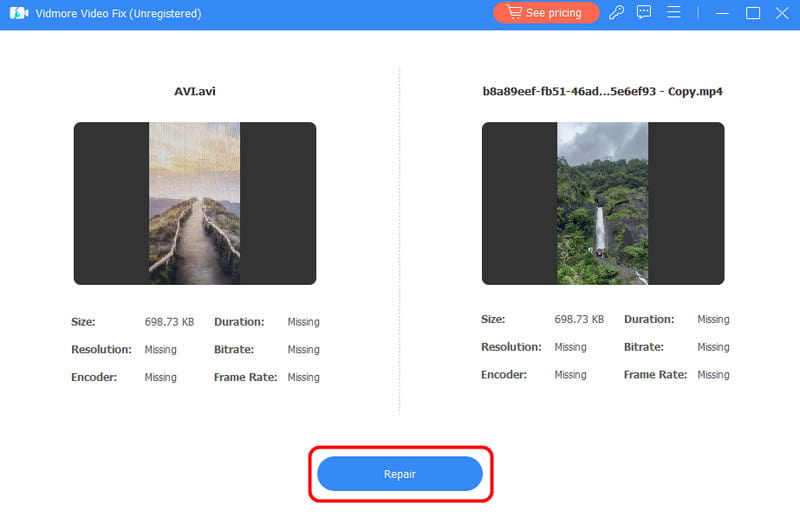The image size is (800, 517).
Task: Open the feedback chat bubble icon
Action: [x=644, y=13]
